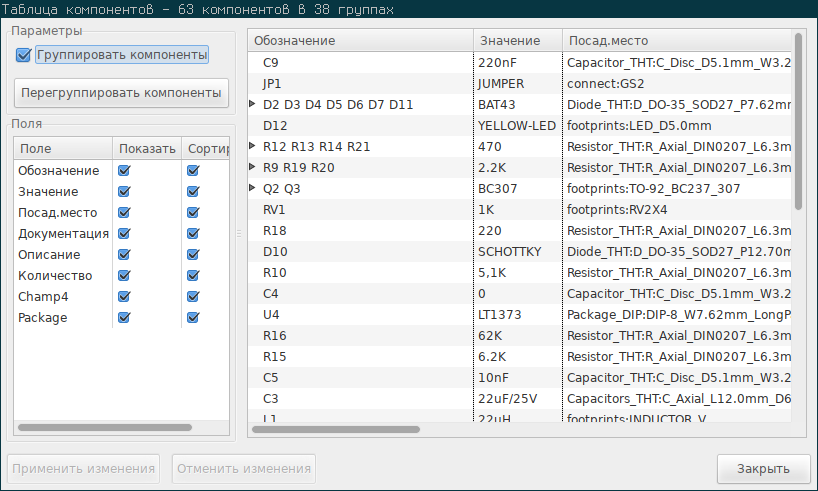This screenshot has width=818, height=491.
Task: Select the R16 component row
Action: click(520, 336)
